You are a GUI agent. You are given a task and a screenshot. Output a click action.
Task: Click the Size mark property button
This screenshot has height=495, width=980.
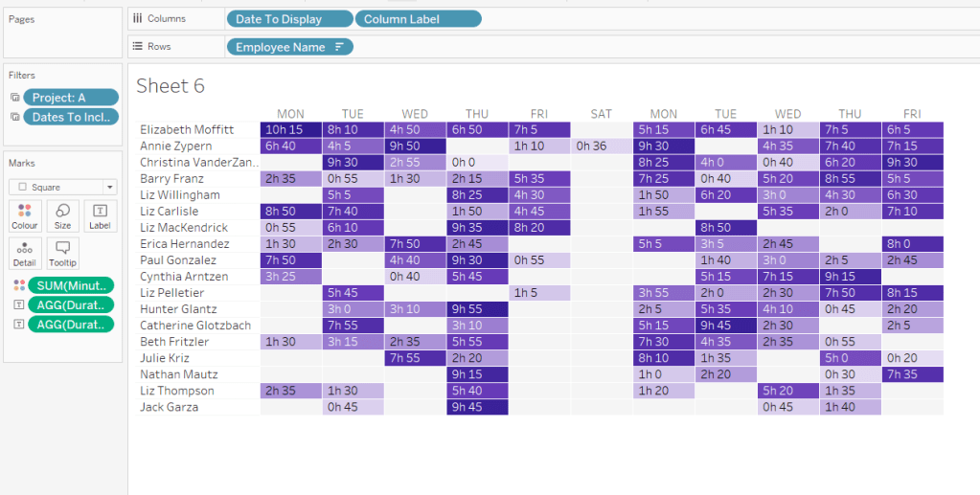point(62,215)
